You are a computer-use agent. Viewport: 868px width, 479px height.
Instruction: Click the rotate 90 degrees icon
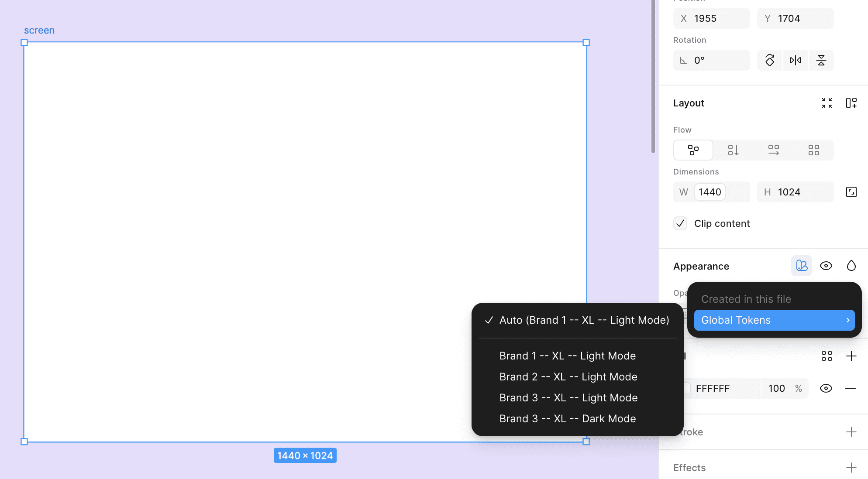770,60
